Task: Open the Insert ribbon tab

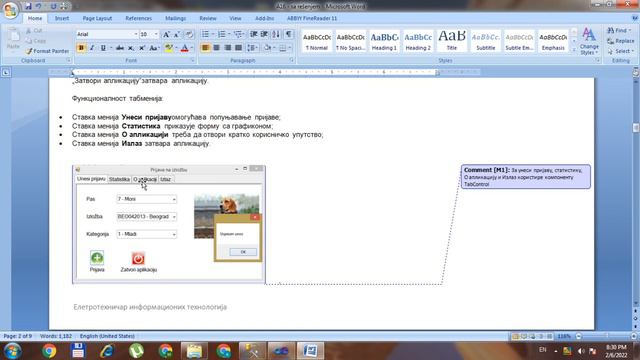Action: [62, 18]
